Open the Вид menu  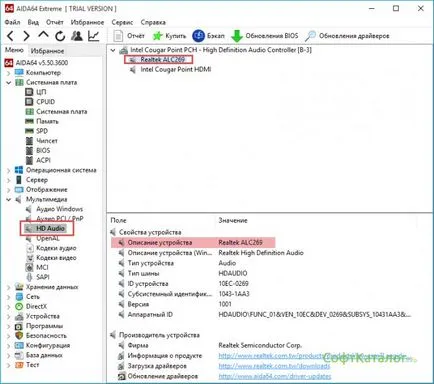(33, 22)
